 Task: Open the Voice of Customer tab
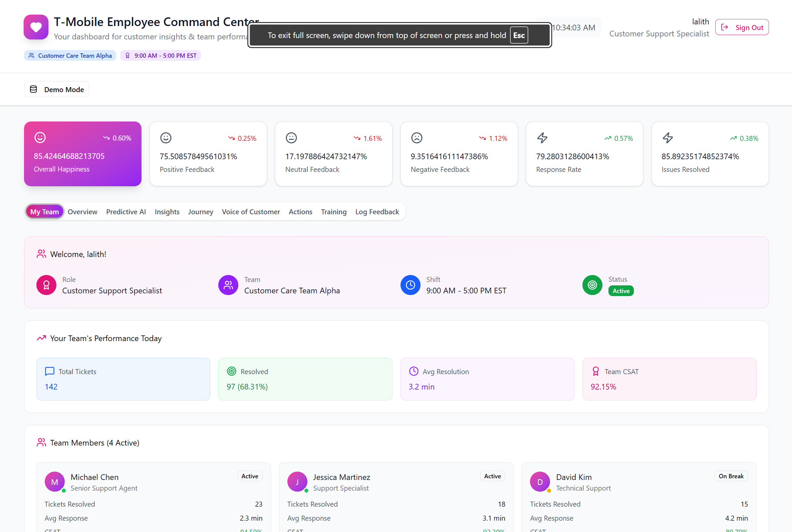point(251,212)
